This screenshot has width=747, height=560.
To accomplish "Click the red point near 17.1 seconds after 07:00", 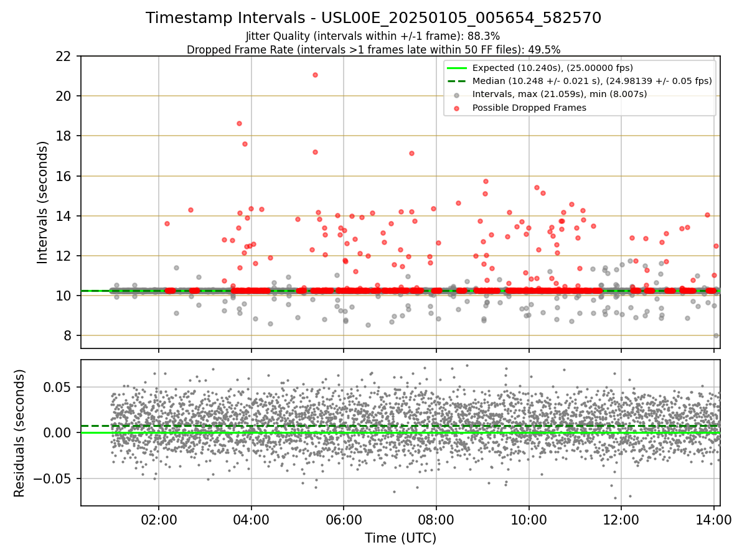I will [411, 153].
